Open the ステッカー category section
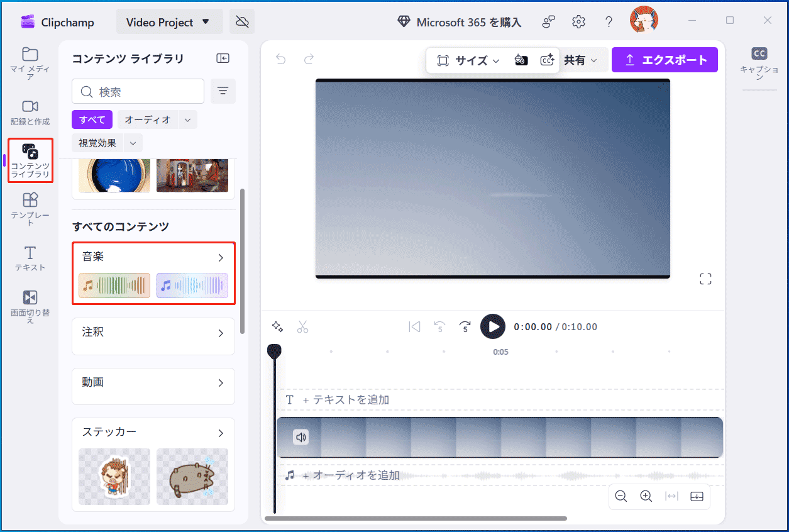This screenshot has height=532, width=789. click(x=220, y=432)
